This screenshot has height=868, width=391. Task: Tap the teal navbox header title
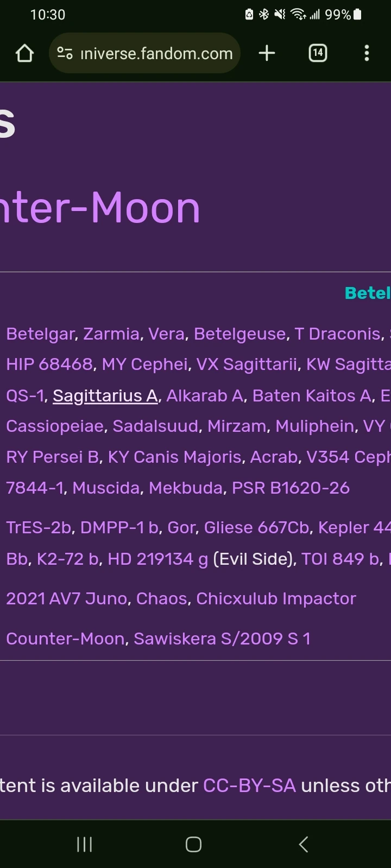click(367, 293)
